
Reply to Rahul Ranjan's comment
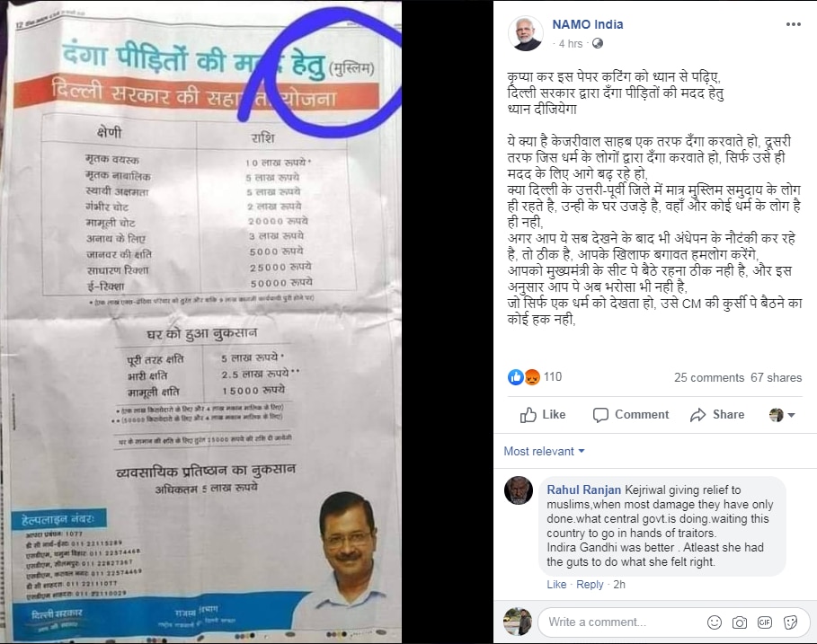[x=590, y=585]
